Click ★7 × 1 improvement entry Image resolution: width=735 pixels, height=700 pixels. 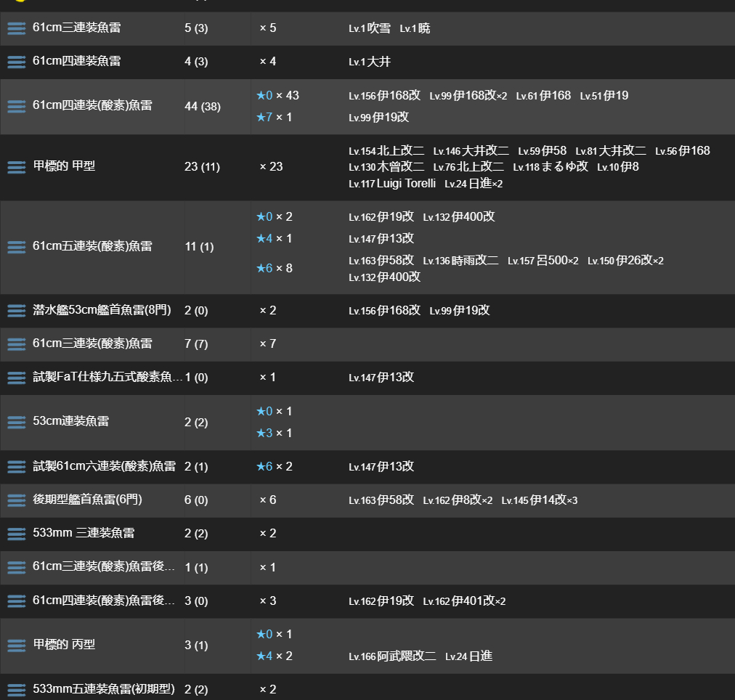275,117
